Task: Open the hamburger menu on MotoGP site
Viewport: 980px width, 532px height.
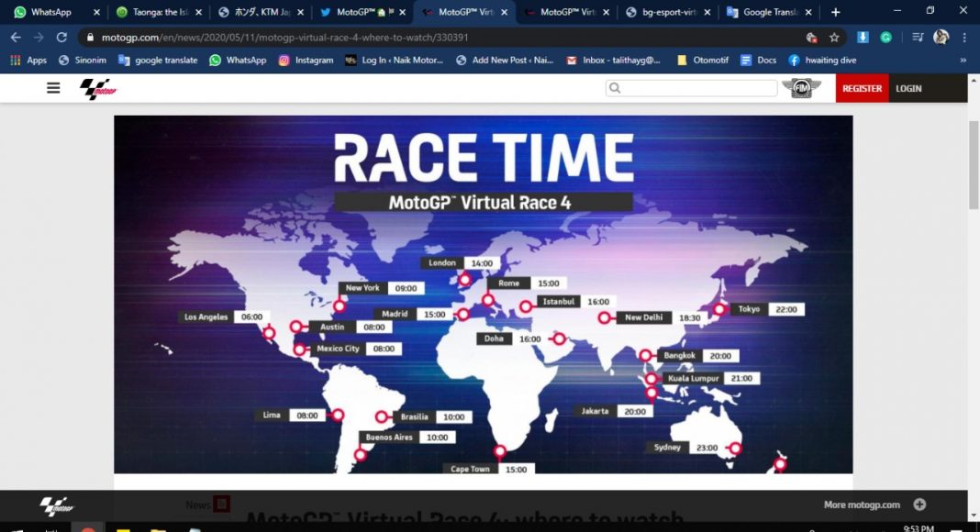Action: [x=53, y=88]
